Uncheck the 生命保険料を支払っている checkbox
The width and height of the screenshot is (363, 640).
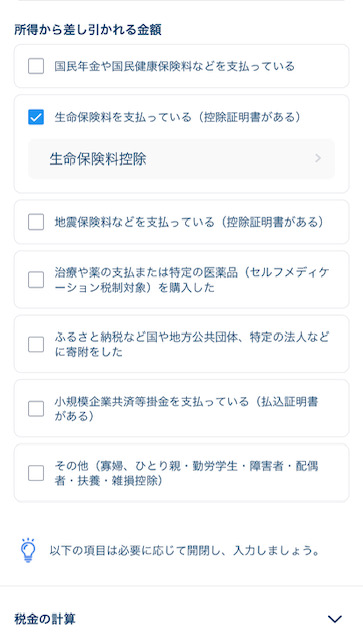(x=36, y=117)
